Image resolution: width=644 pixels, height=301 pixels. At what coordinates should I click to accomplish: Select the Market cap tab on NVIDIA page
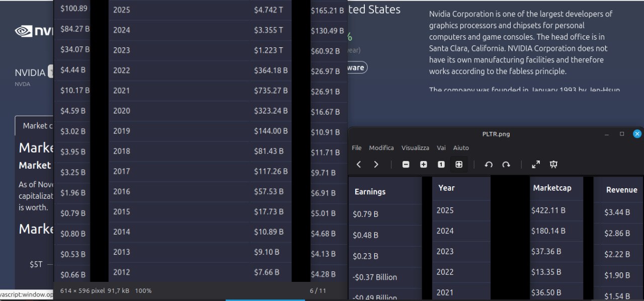[x=34, y=126]
